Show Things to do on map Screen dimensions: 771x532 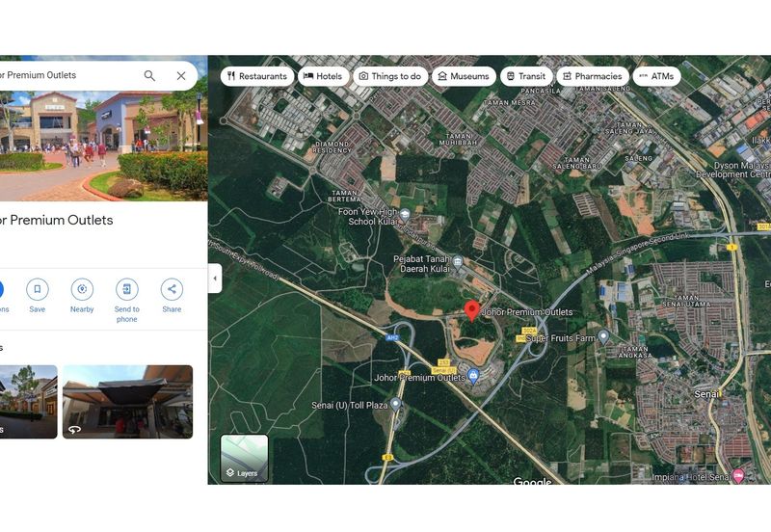coord(390,76)
